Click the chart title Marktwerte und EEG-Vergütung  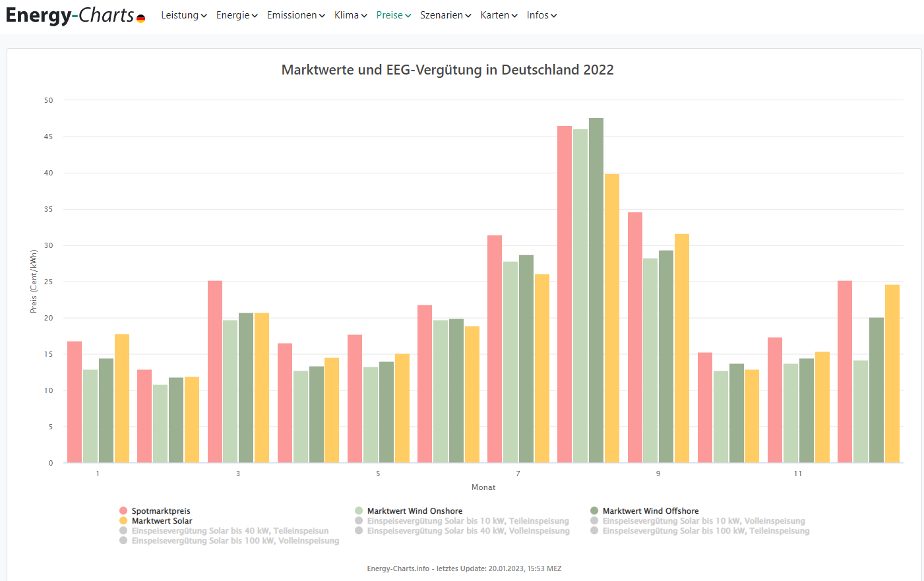coord(447,70)
